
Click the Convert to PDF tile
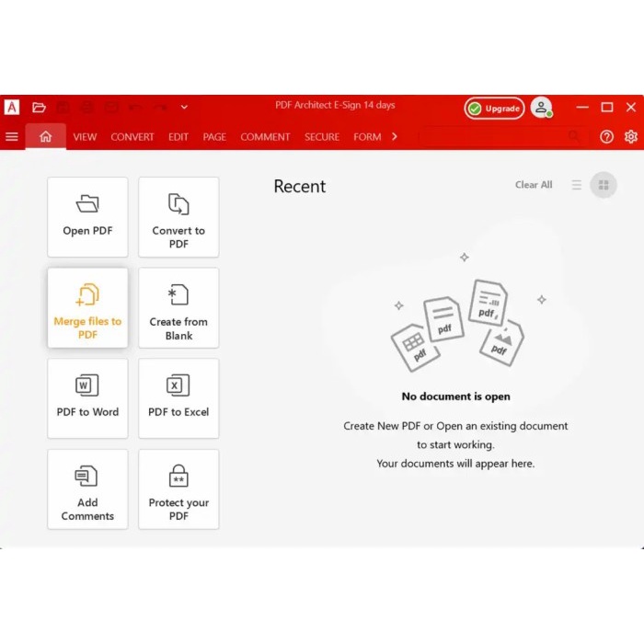pos(178,217)
